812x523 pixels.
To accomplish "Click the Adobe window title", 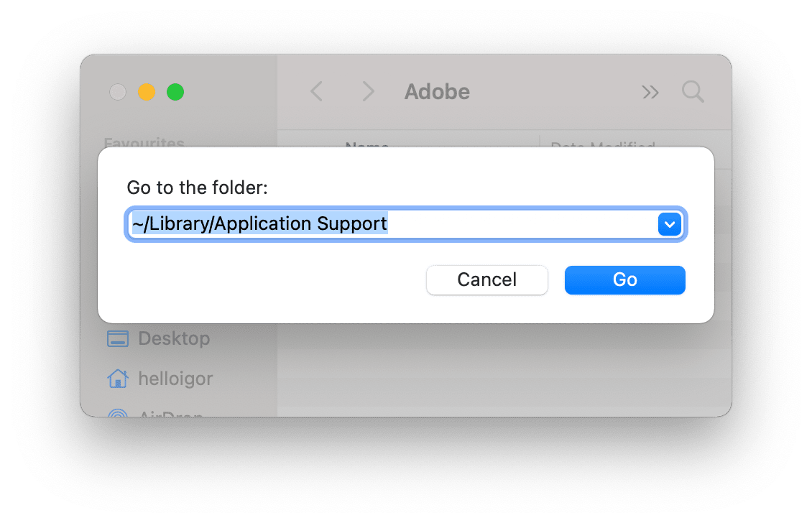I will [437, 92].
